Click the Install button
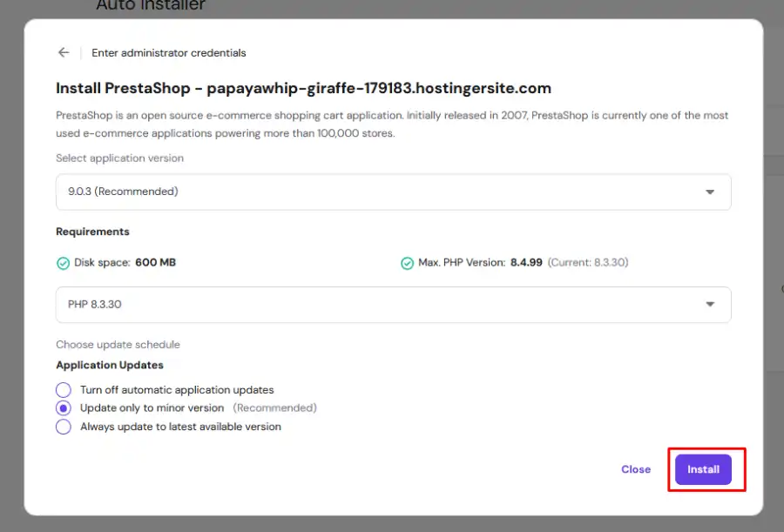The height and width of the screenshot is (532, 784). pyautogui.click(x=703, y=469)
